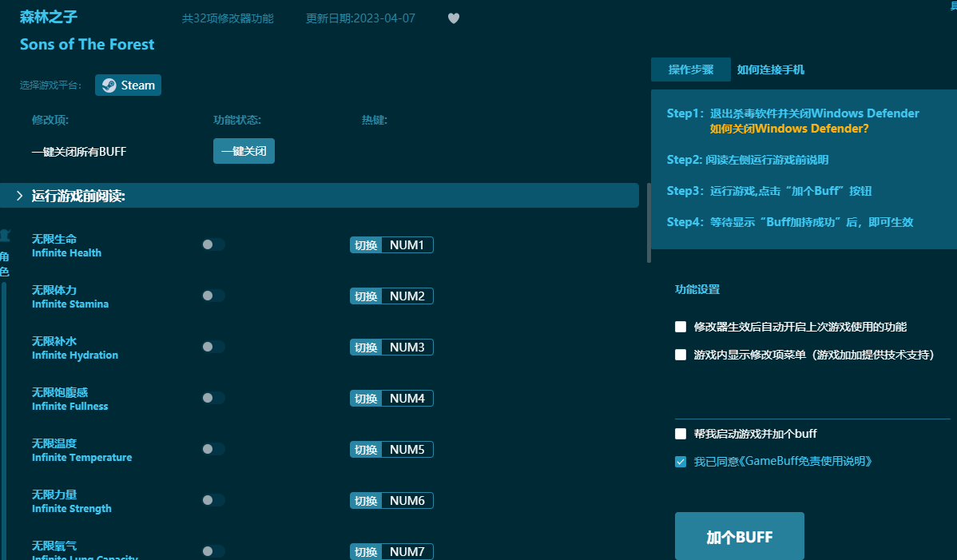This screenshot has height=560, width=957.
Task: Click the Infinite Hydration label
Action: [75, 355]
